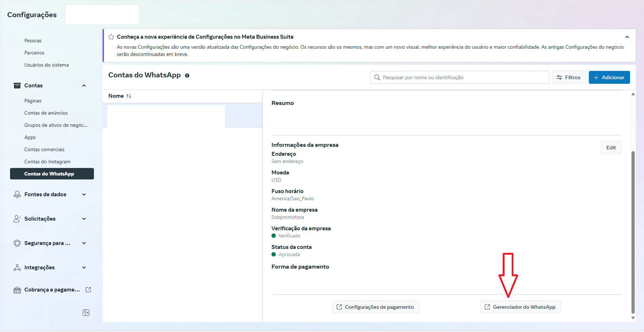Open Configurações de pagamento button

coord(375,307)
